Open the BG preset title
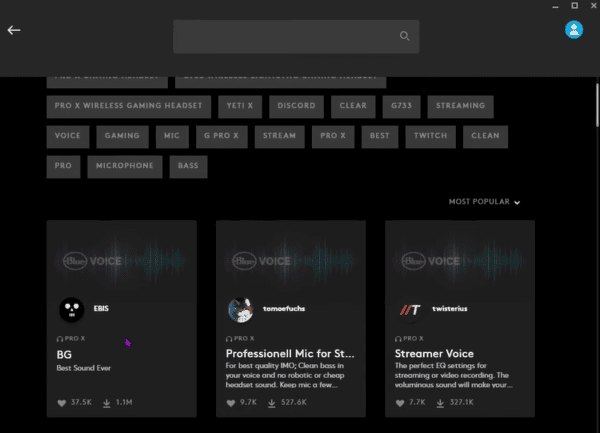 pyautogui.click(x=64, y=355)
